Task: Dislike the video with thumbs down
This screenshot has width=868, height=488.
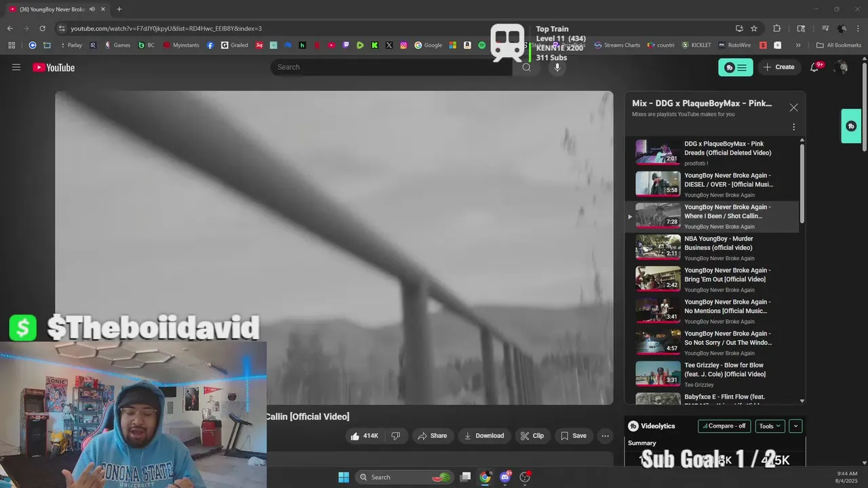Action: pyautogui.click(x=395, y=436)
